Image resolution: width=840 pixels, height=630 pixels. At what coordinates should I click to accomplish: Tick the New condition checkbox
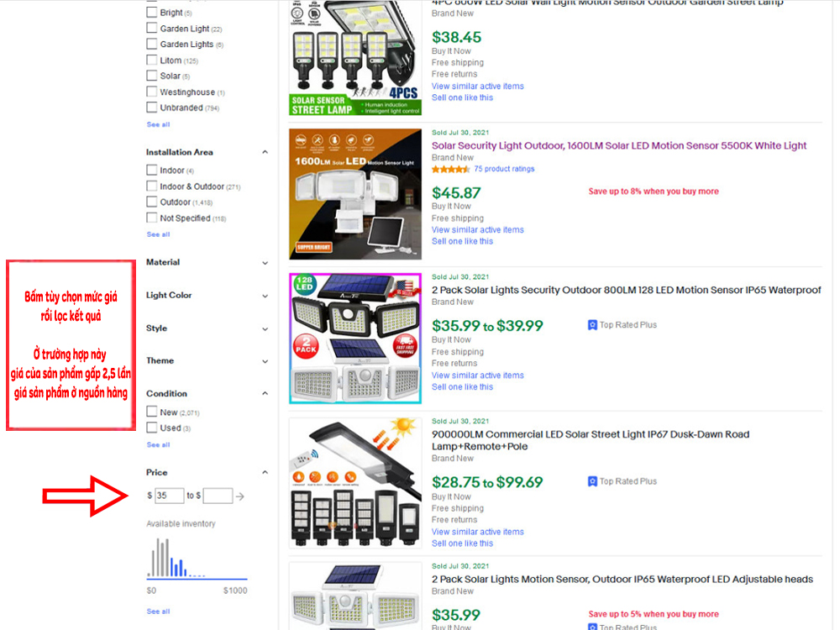pyautogui.click(x=152, y=412)
